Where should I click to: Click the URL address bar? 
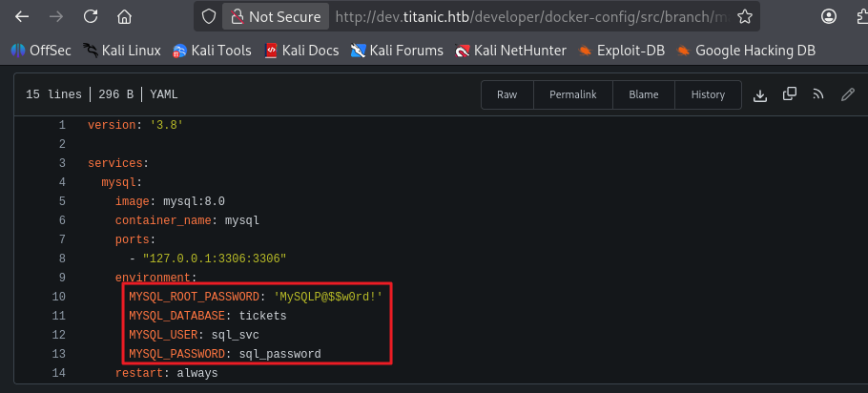coord(525,17)
